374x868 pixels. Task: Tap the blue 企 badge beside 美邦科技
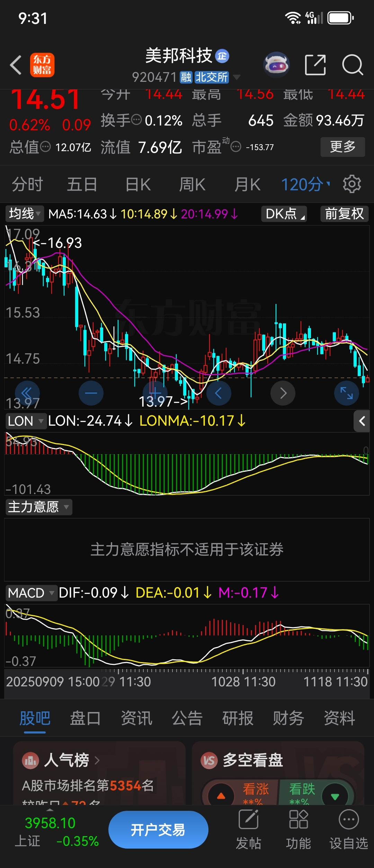click(x=222, y=56)
